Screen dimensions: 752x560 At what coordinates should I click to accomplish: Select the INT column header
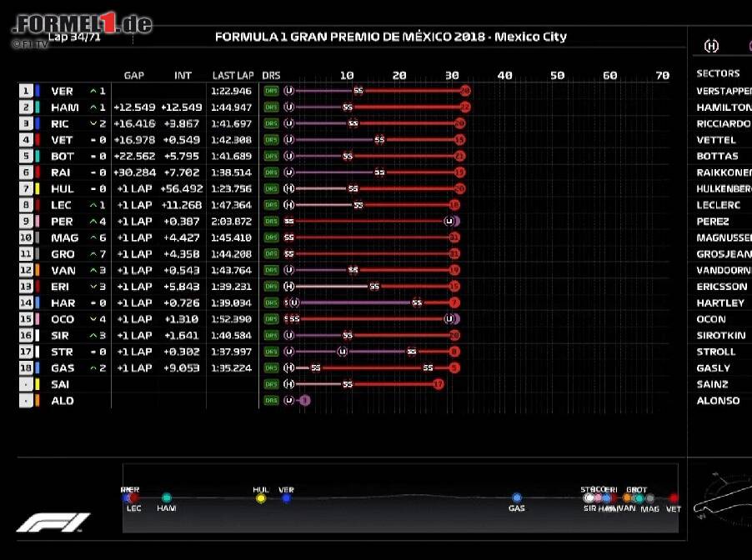pos(183,75)
